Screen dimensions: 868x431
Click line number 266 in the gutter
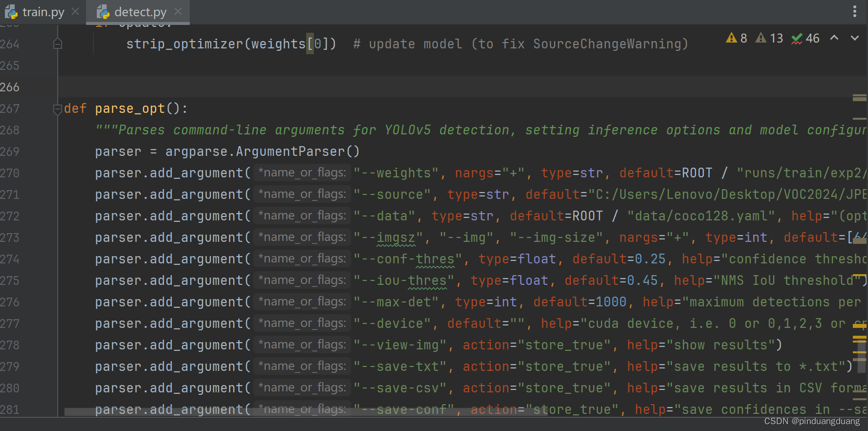10,87
